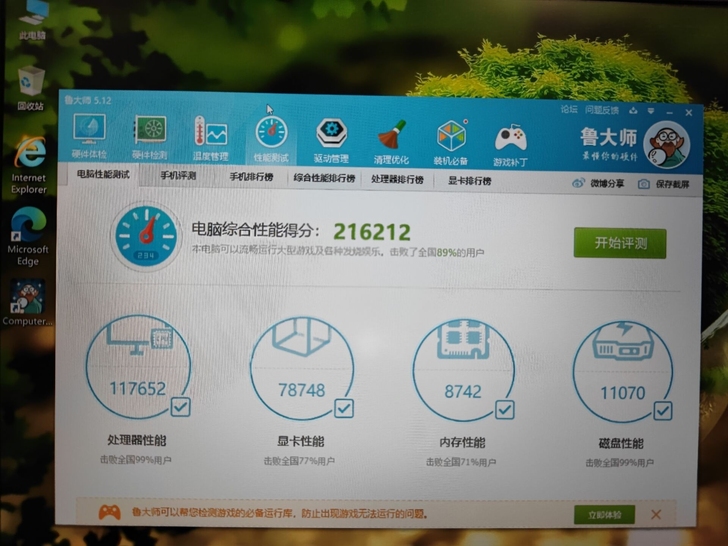Click the 处理器性能 label text
The height and width of the screenshot is (546, 728).
(136, 440)
